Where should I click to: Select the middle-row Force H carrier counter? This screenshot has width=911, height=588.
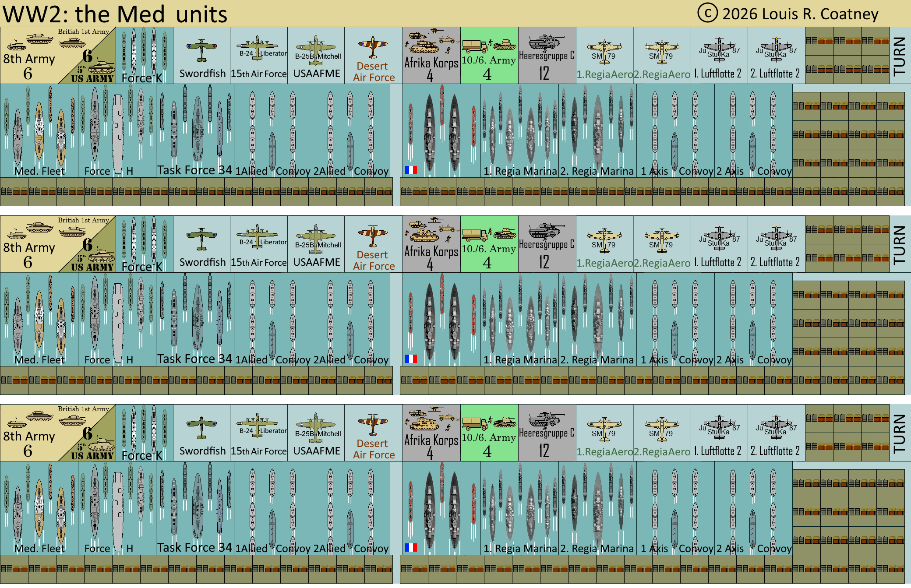pos(117,319)
